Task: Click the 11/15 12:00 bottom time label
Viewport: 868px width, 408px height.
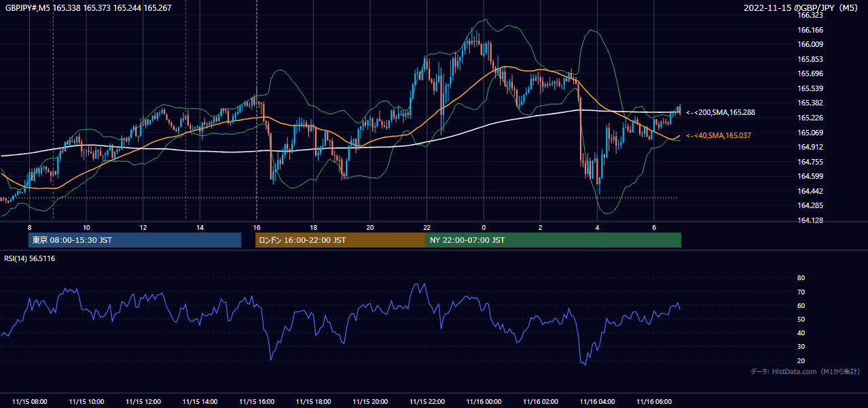Action: coord(143,402)
